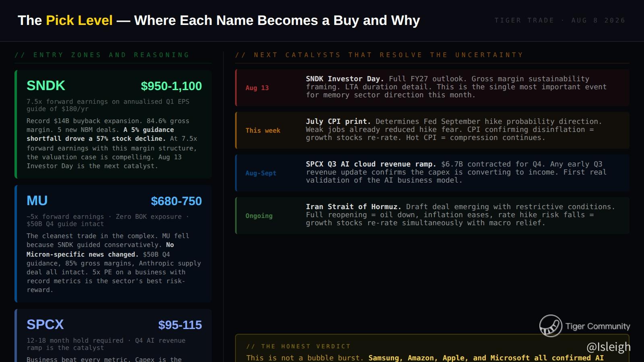Select the "SNDK Investor Day." catalyst description
Viewport: 644px width, 362px height.
pos(456,87)
